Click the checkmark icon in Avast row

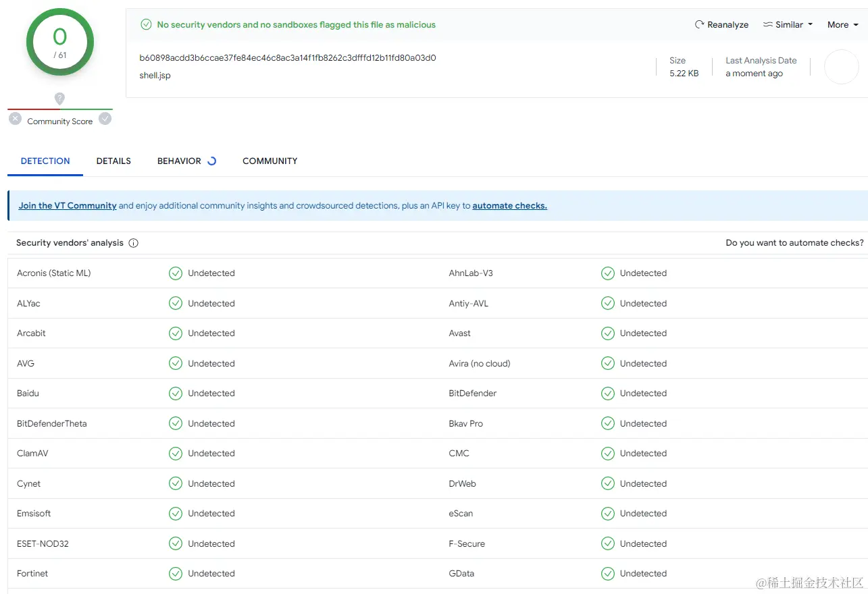tap(608, 333)
